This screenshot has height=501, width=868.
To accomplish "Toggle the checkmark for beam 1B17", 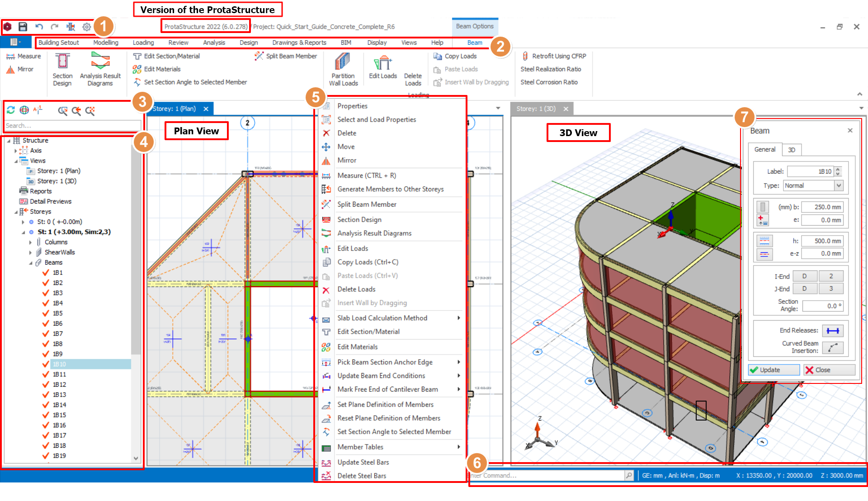I will click(46, 435).
